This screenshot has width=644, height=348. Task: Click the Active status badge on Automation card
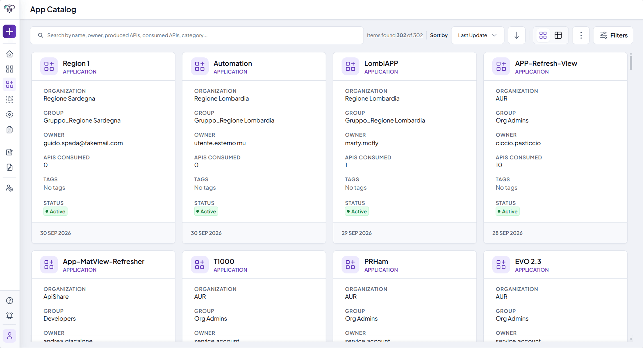tap(206, 212)
